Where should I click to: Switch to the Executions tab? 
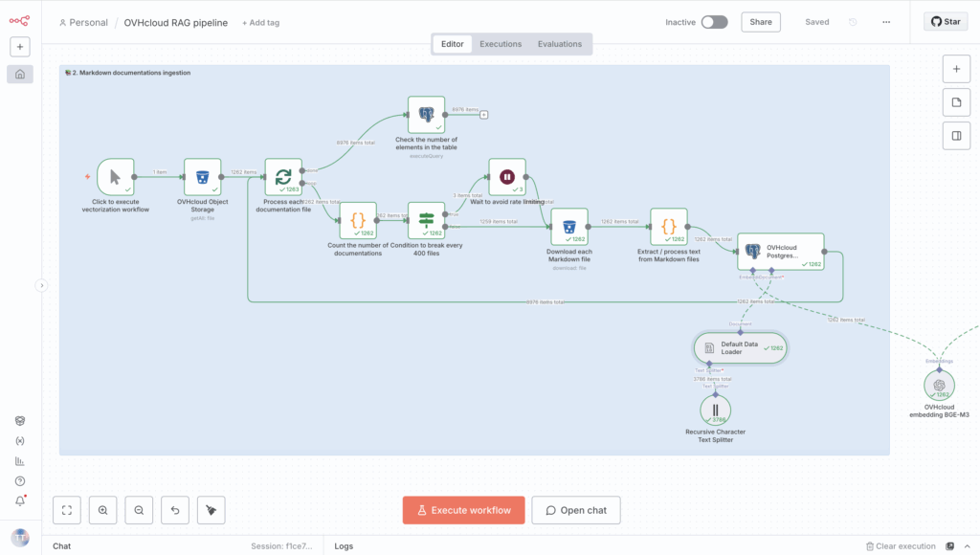501,44
